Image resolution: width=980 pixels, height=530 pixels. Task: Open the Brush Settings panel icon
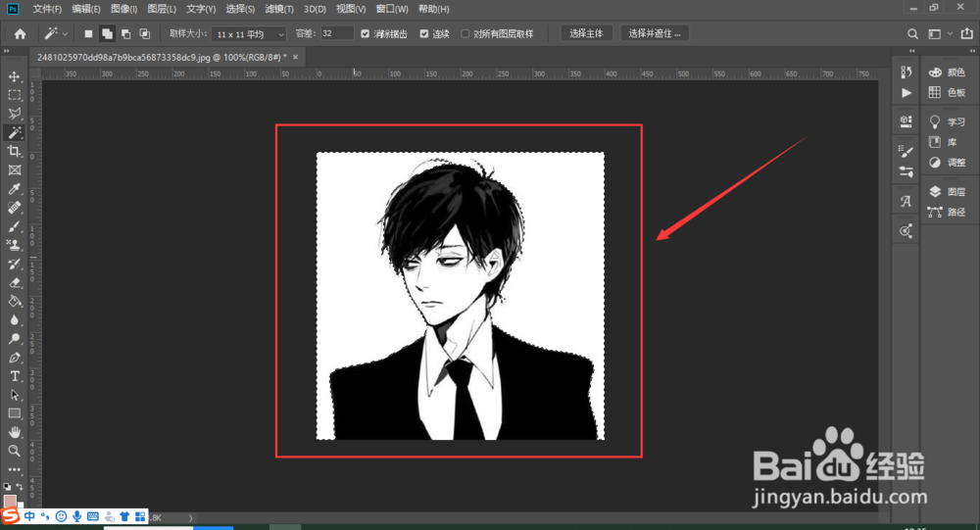[x=906, y=151]
